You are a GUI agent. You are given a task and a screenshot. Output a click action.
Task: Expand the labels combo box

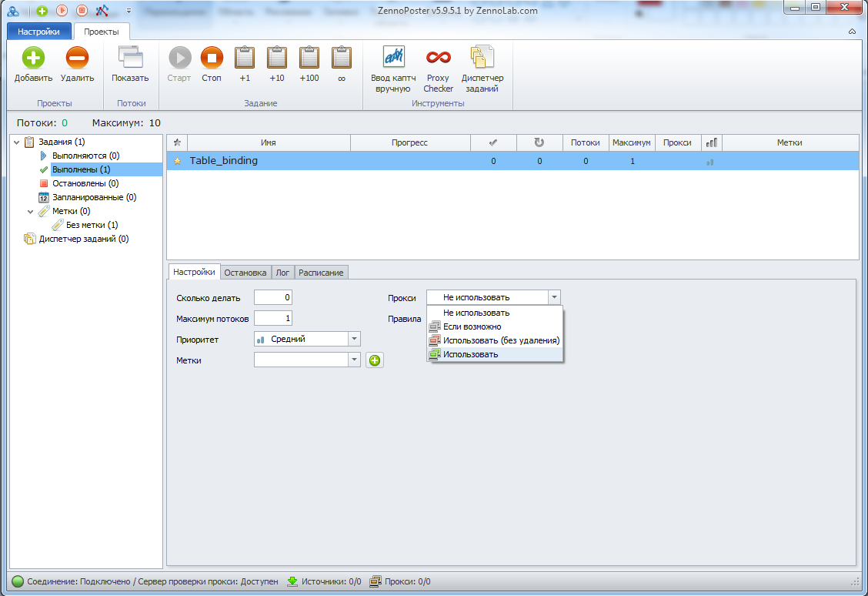point(354,360)
